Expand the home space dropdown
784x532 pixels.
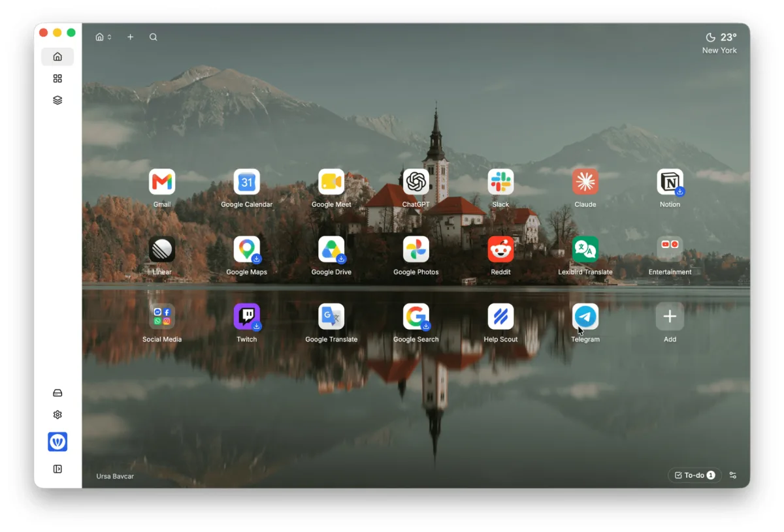click(103, 37)
